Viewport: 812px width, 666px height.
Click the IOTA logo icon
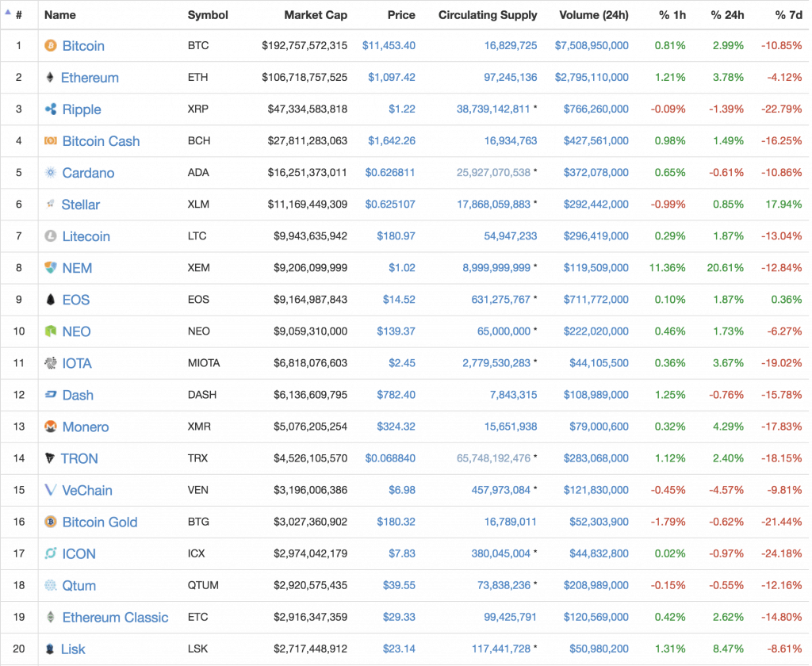51,363
